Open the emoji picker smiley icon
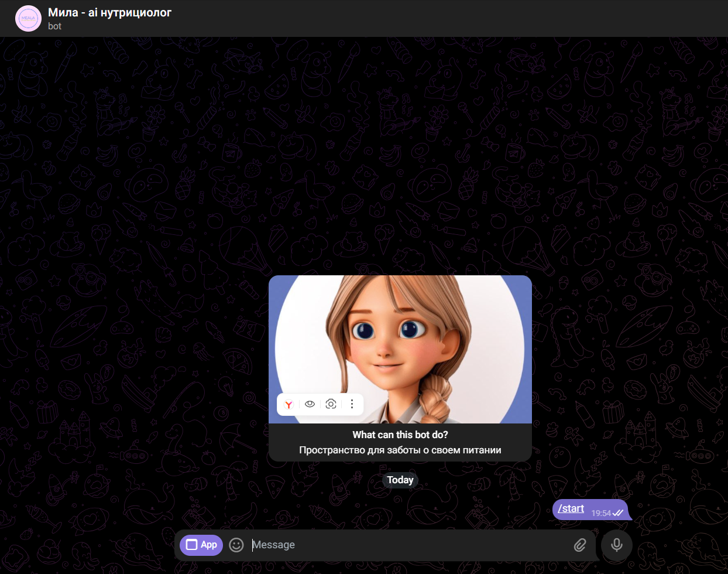728x574 pixels. [236, 545]
